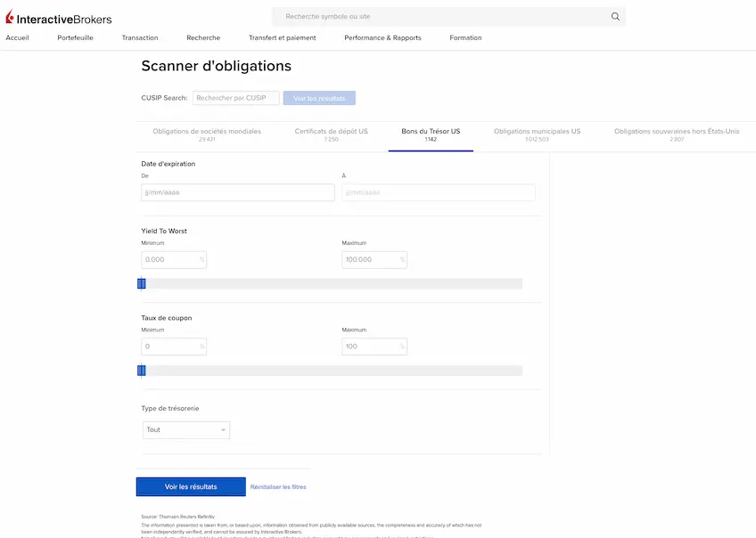
Task: Open the Type de trésorerie dropdown
Action: click(x=186, y=429)
